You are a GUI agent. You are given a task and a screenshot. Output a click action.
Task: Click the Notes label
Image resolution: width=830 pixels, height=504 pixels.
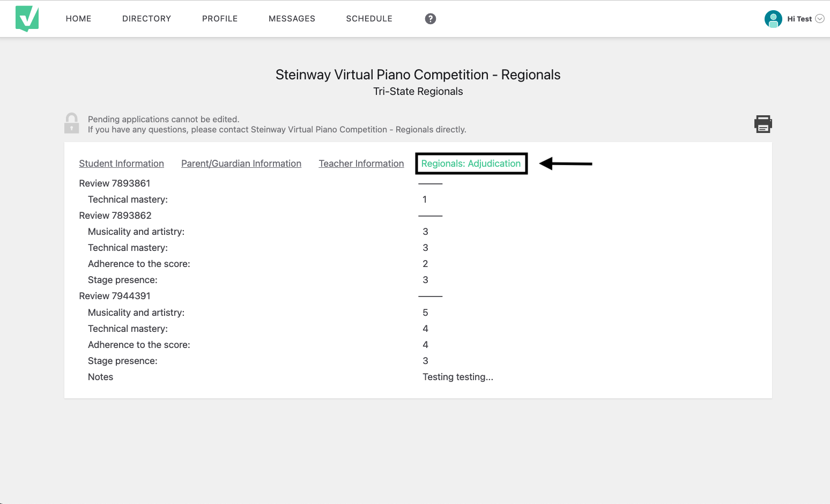tap(101, 377)
